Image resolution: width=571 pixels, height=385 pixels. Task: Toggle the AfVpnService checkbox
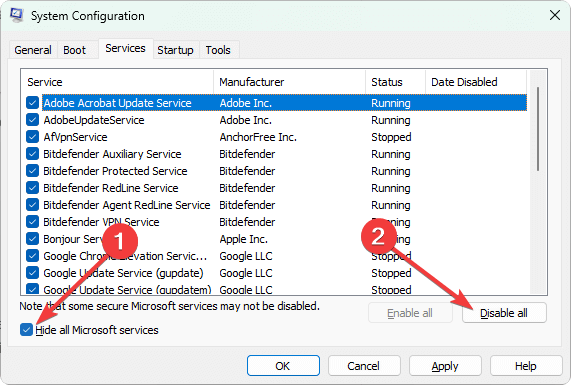(x=32, y=137)
